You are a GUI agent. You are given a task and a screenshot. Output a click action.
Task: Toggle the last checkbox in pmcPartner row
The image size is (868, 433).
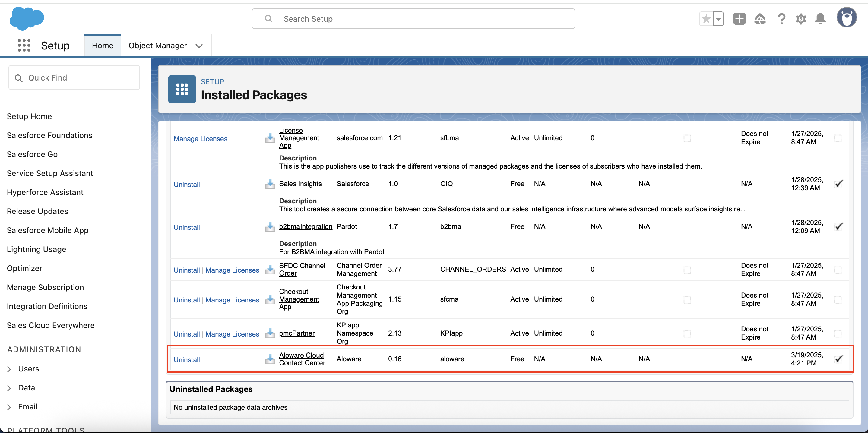pyautogui.click(x=838, y=334)
